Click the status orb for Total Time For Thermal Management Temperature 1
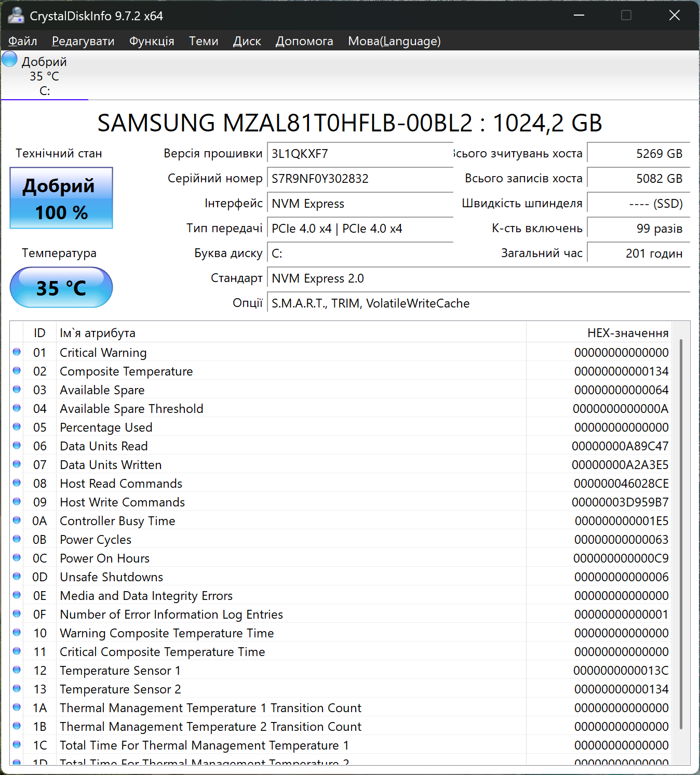 tap(17, 745)
